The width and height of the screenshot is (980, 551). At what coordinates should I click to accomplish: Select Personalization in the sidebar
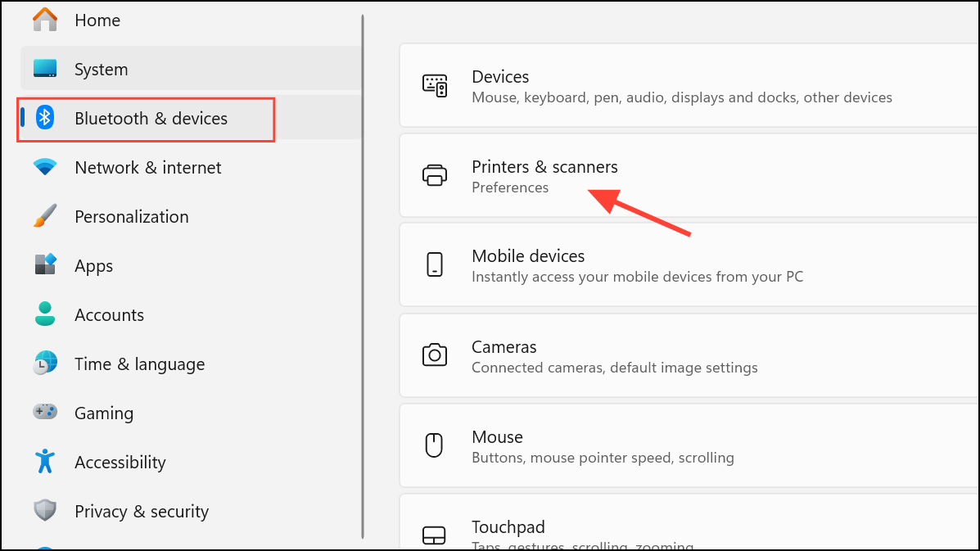pyautogui.click(x=131, y=216)
